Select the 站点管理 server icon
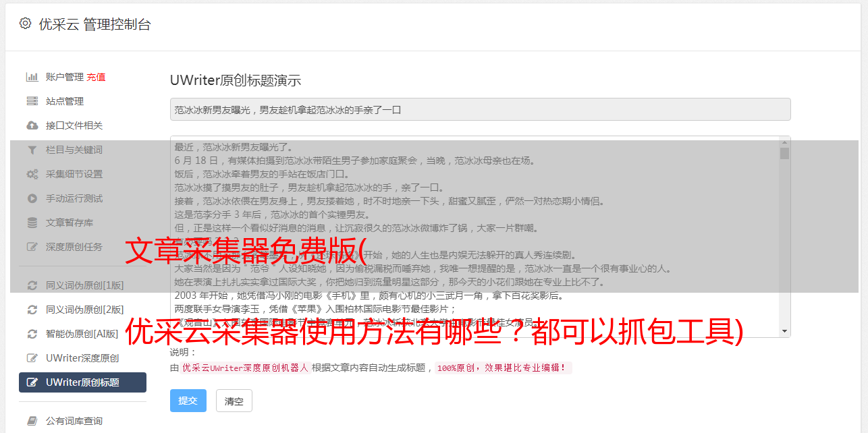Image resolution: width=868 pixels, height=433 pixels. 32,101
